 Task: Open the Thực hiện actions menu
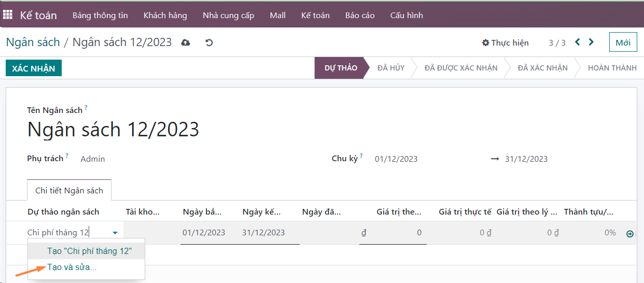(506, 43)
